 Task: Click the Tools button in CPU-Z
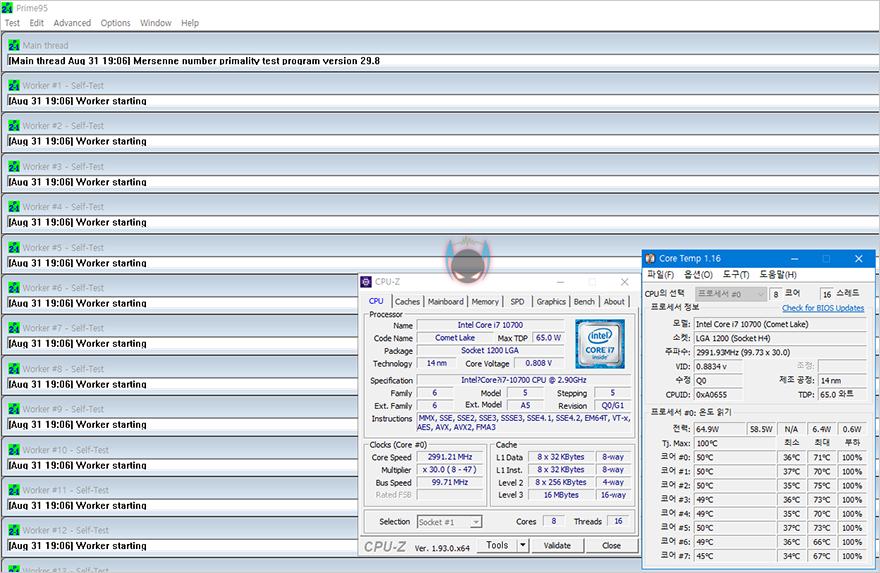coord(497,545)
